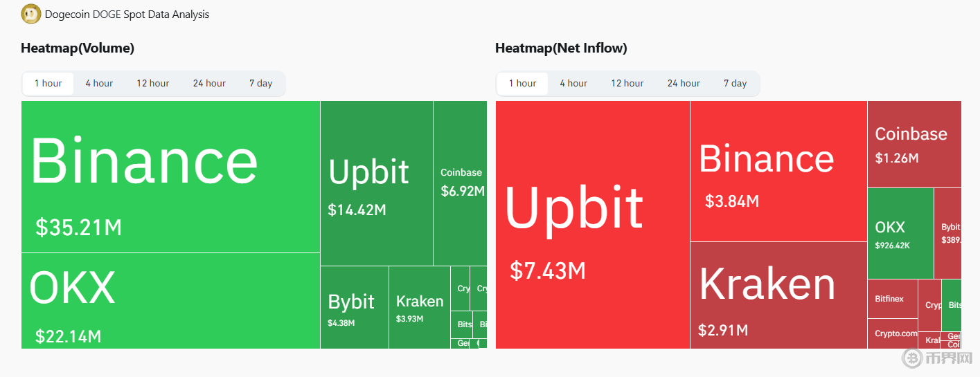980x377 pixels.
Task: Open Coinbase $6.92M volume tile
Action: pyautogui.click(x=460, y=183)
